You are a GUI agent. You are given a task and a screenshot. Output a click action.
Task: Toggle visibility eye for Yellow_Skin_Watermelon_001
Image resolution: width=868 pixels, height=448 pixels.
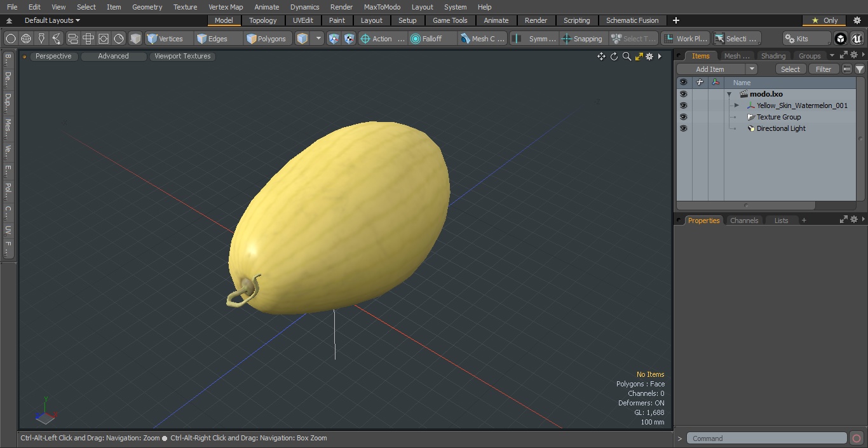point(683,105)
